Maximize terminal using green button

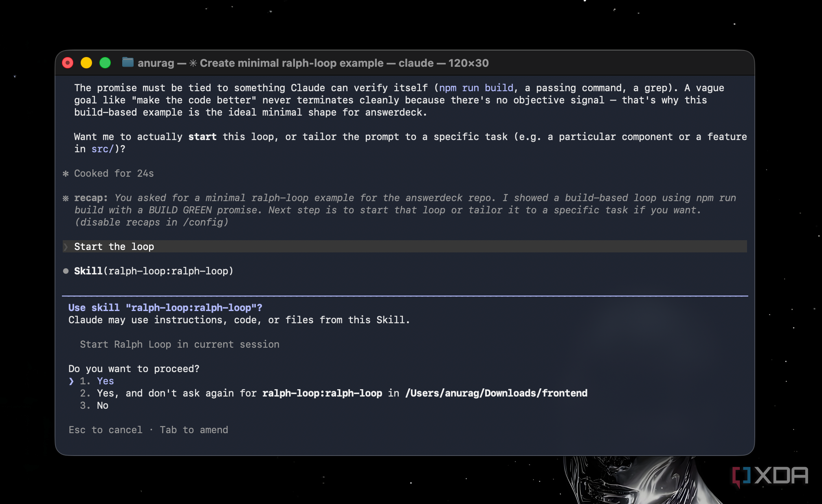coord(105,63)
